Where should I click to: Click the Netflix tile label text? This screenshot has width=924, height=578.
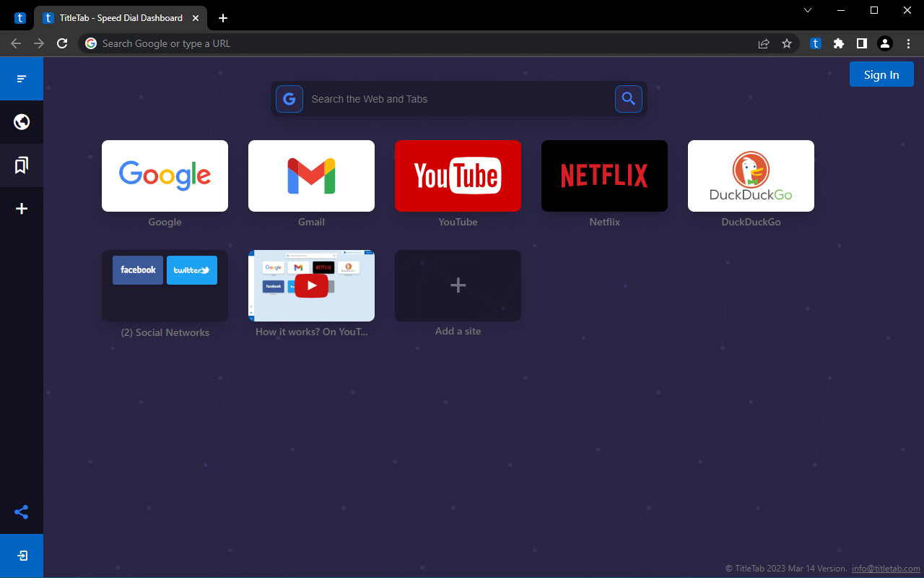click(x=604, y=222)
